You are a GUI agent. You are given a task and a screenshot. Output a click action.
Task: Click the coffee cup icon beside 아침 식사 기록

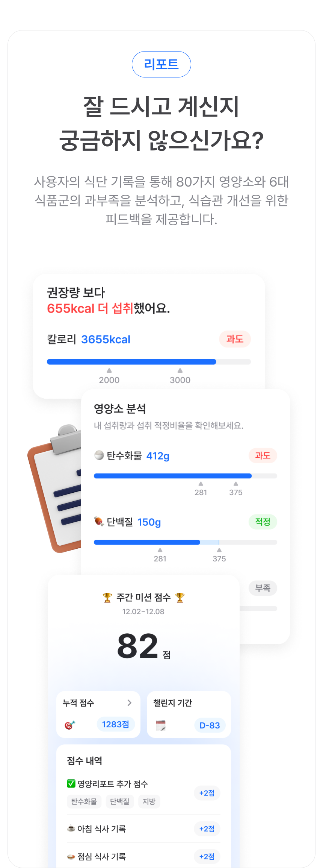[x=71, y=829]
